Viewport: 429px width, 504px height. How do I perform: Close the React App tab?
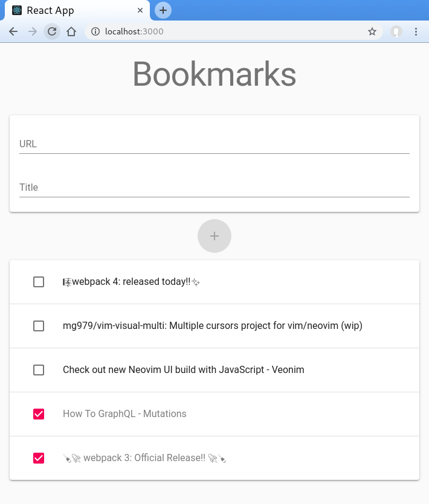pyautogui.click(x=141, y=10)
